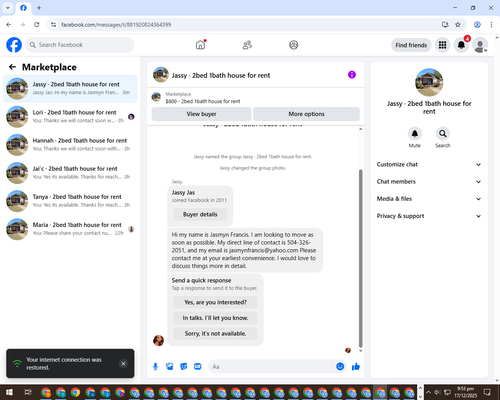The image size is (500, 400).
Task: Dismiss the internet connection restored notification
Action: click(123, 363)
